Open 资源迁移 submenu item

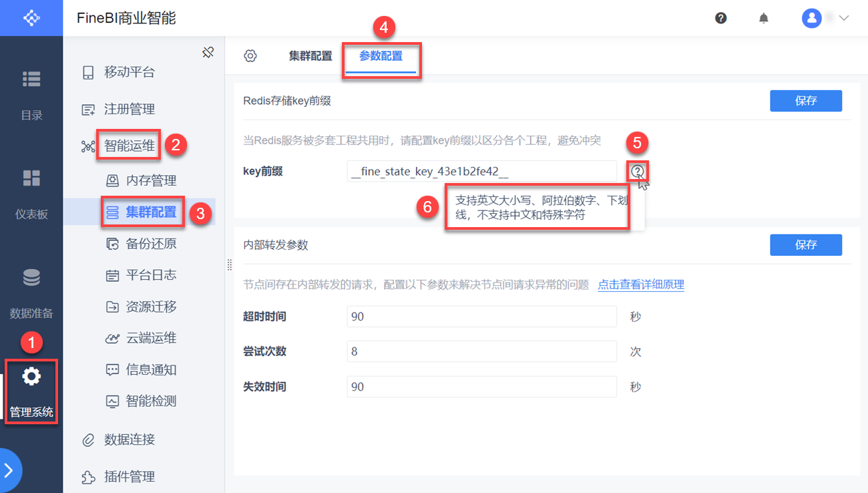pyautogui.click(x=151, y=307)
